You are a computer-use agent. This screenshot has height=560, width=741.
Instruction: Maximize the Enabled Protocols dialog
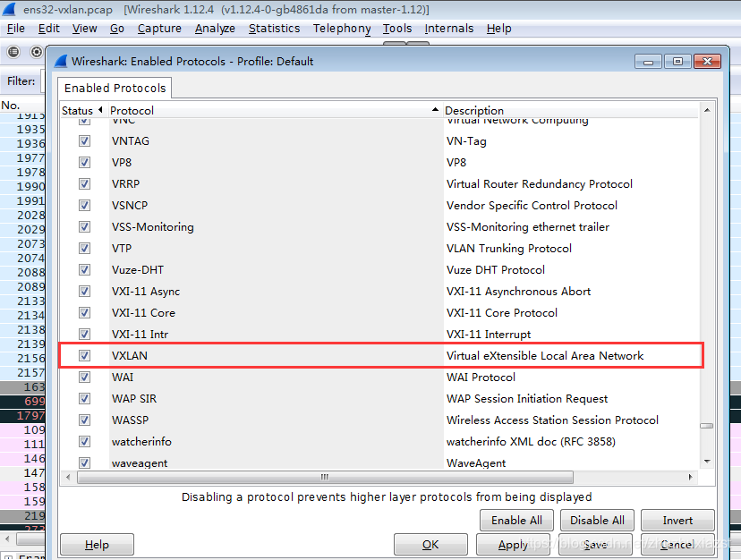(677, 62)
